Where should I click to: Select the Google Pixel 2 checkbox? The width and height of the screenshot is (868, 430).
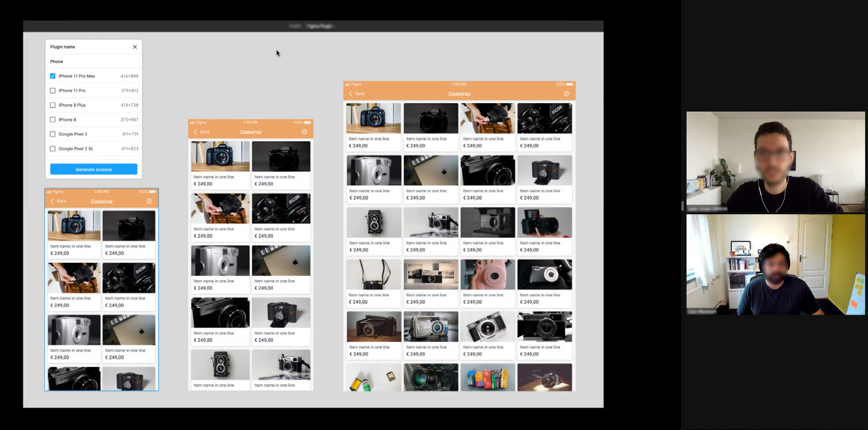(x=53, y=134)
